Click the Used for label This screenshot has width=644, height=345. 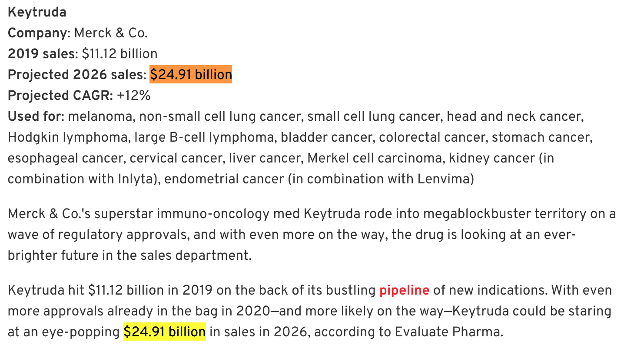[35, 116]
